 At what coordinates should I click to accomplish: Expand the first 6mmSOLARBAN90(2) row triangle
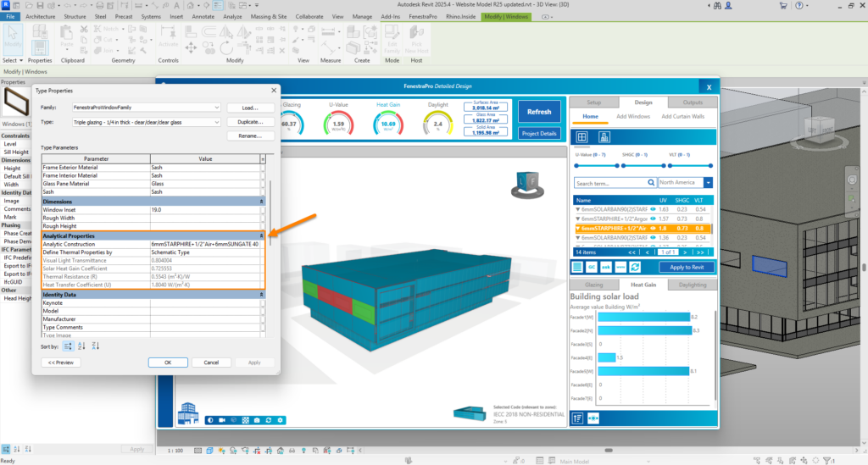coord(578,209)
